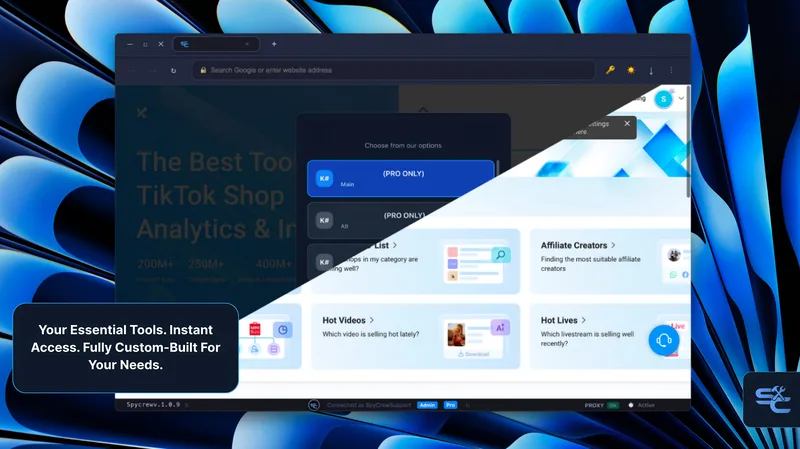
Task: Click the clock icon on bottom-left card
Action: coord(282,330)
